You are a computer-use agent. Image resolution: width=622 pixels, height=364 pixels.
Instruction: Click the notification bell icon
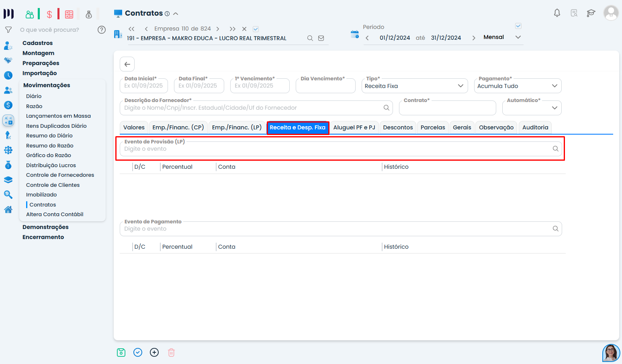tap(557, 13)
